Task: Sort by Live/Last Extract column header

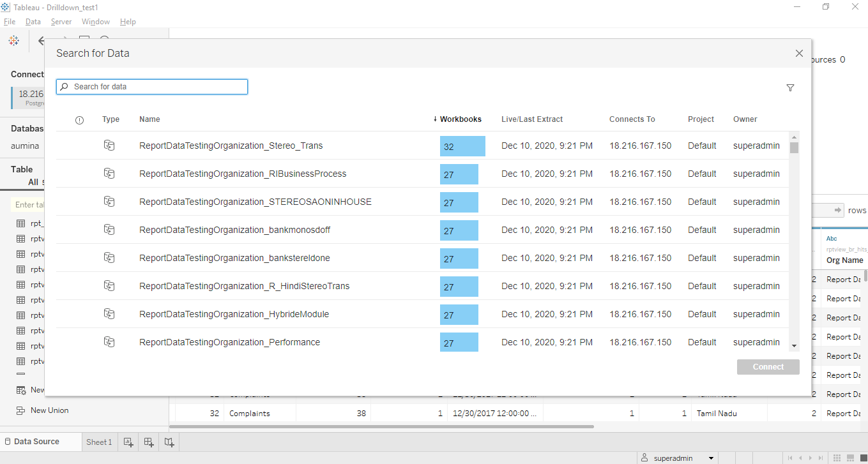Action: [x=532, y=119]
